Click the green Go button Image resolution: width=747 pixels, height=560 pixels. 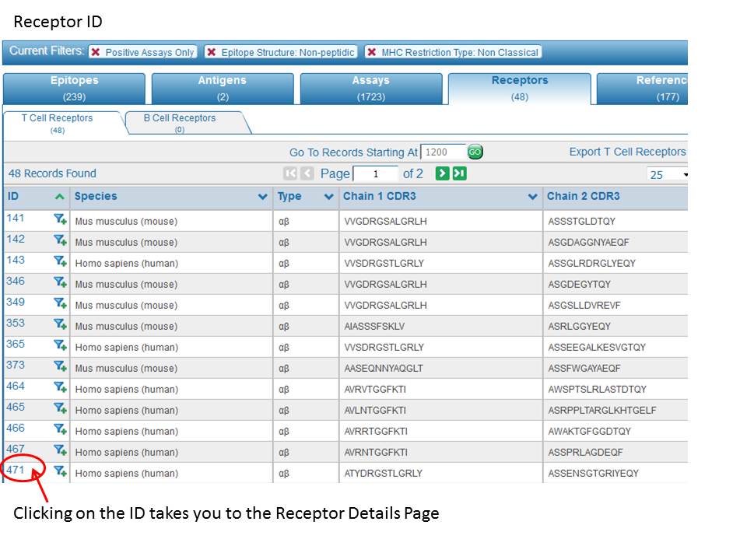point(475,152)
